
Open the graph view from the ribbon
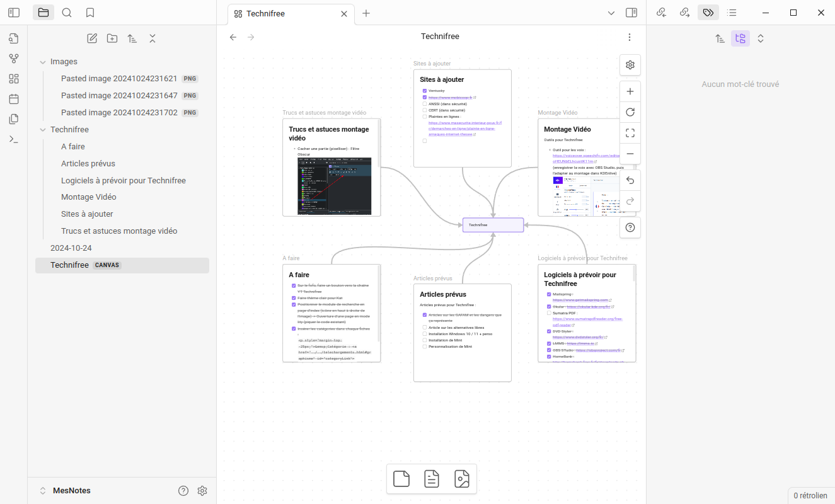click(x=14, y=59)
